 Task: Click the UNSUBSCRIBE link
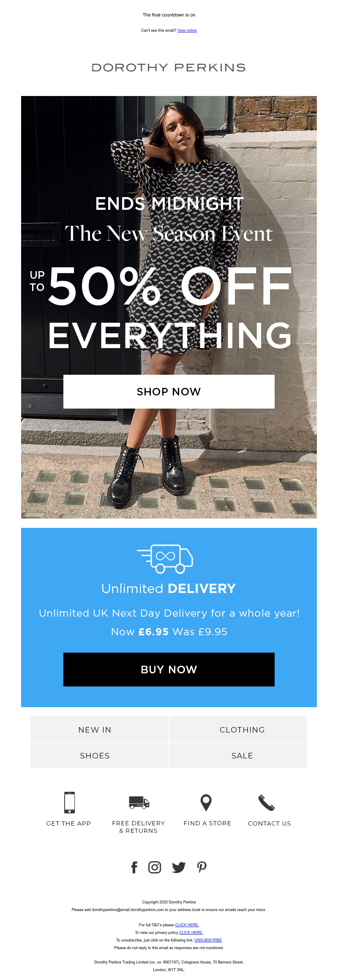tap(208, 940)
